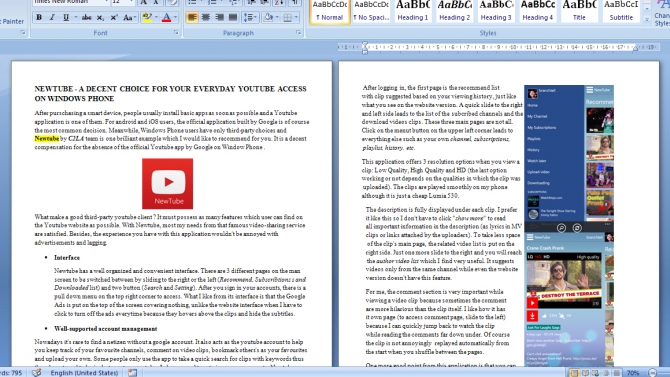Expand the Font dialog launcher
670x377 pixels.
pos(176,32)
